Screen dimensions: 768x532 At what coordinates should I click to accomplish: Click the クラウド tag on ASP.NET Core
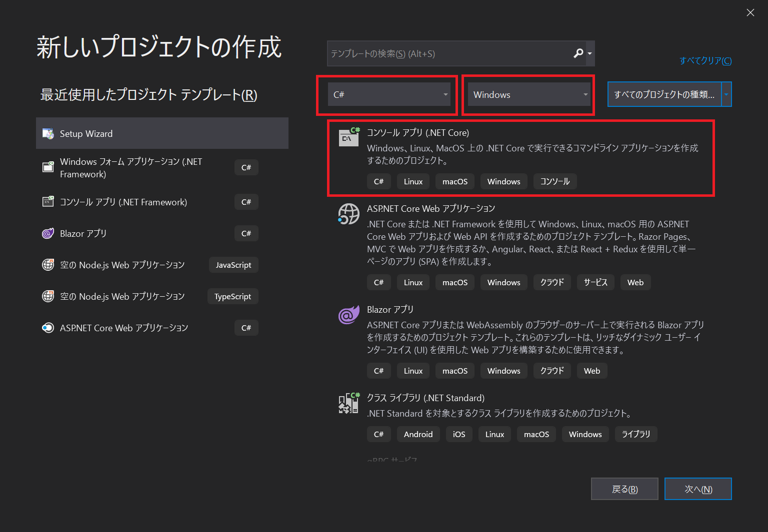click(552, 282)
